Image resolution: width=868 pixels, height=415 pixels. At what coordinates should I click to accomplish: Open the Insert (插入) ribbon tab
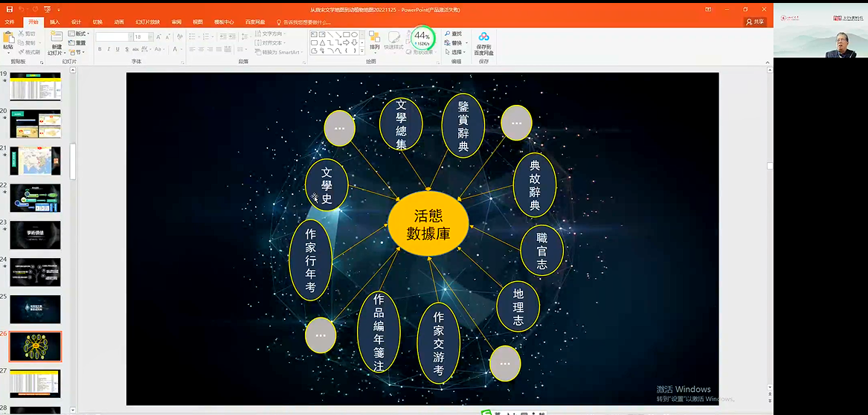click(x=55, y=22)
